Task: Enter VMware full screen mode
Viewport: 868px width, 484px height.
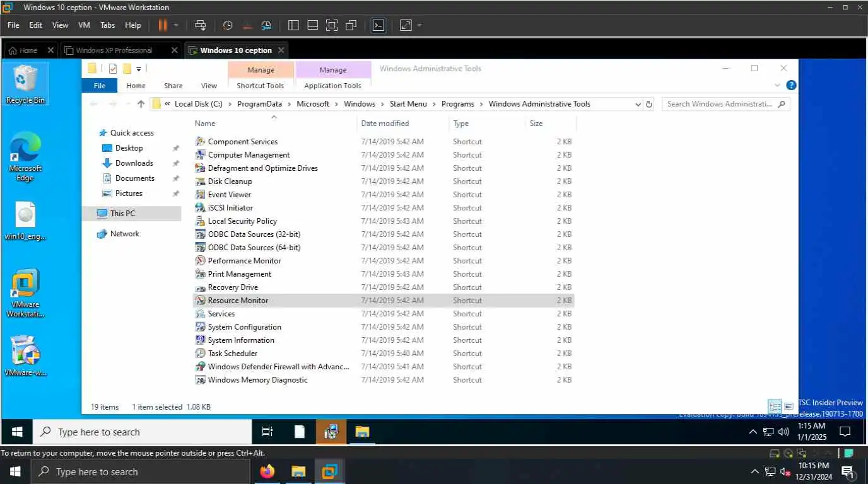Action: coord(332,25)
